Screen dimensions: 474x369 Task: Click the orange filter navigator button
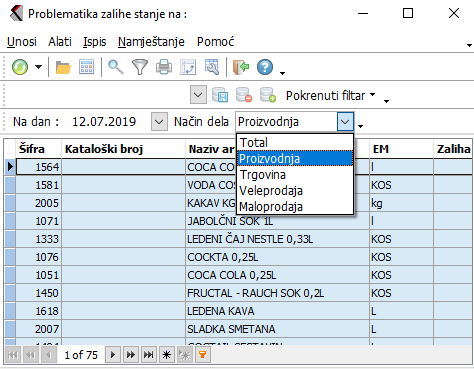click(203, 355)
